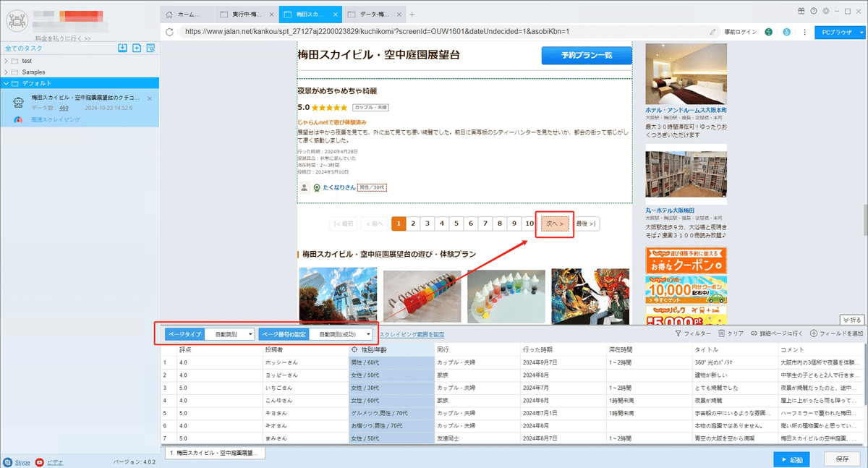The height and width of the screenshot is (468, 868).
Task: Click the スクレイピング範囲を設定 link
Action: [412, 334]
